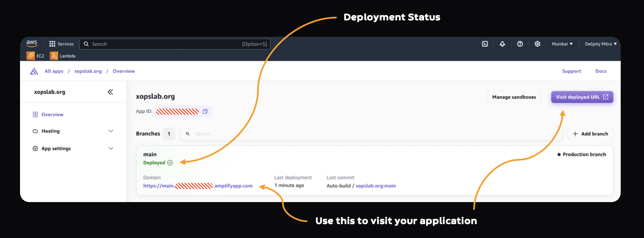Open Hosting in the sidebar
This screenshot has height=238, width=644.
pos(51,131)
